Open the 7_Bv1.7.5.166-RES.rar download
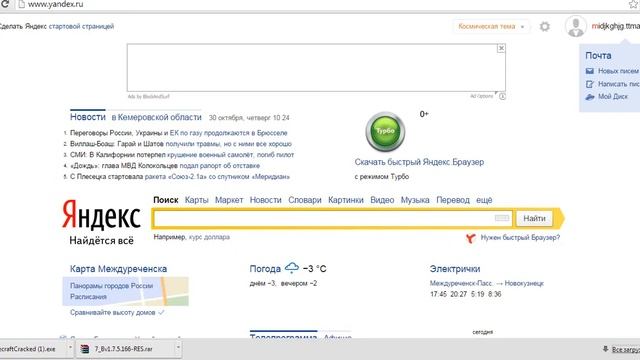 tap(124, 349)
